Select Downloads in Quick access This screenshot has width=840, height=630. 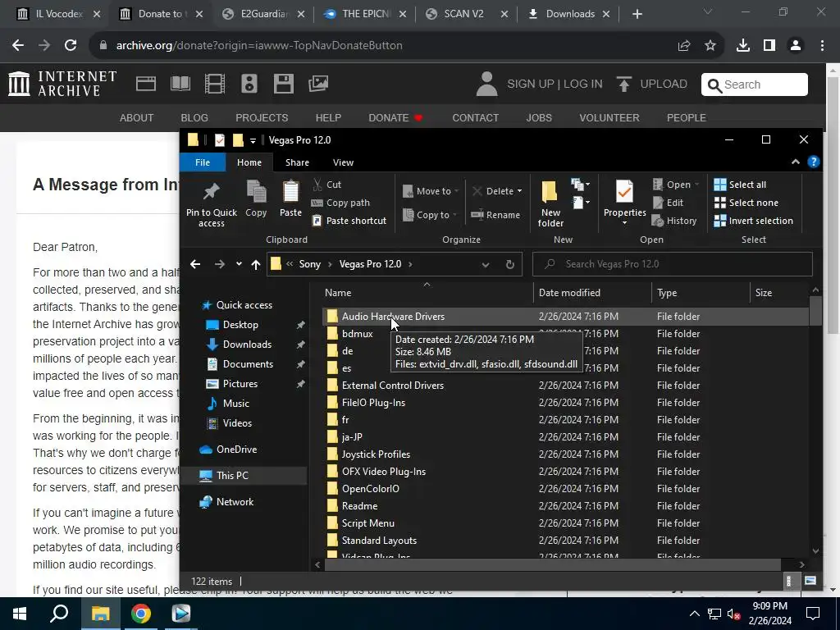point(247,345)
